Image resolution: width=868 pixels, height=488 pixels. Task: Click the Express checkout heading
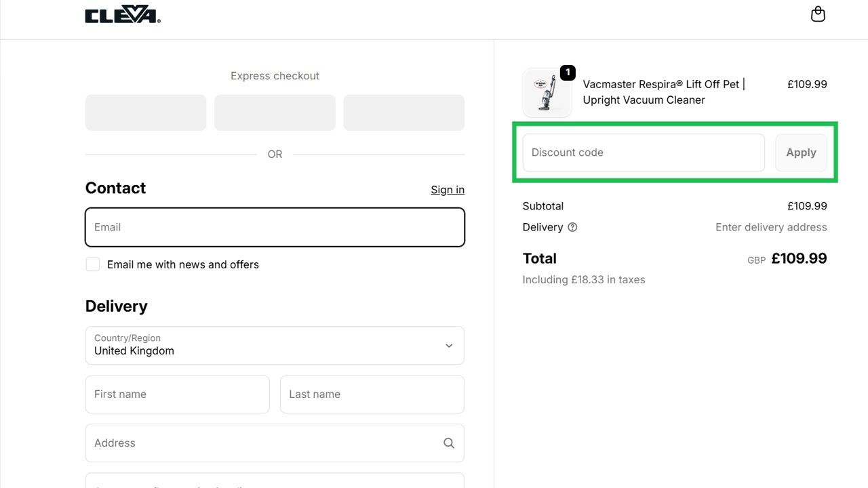pos(275,76)
